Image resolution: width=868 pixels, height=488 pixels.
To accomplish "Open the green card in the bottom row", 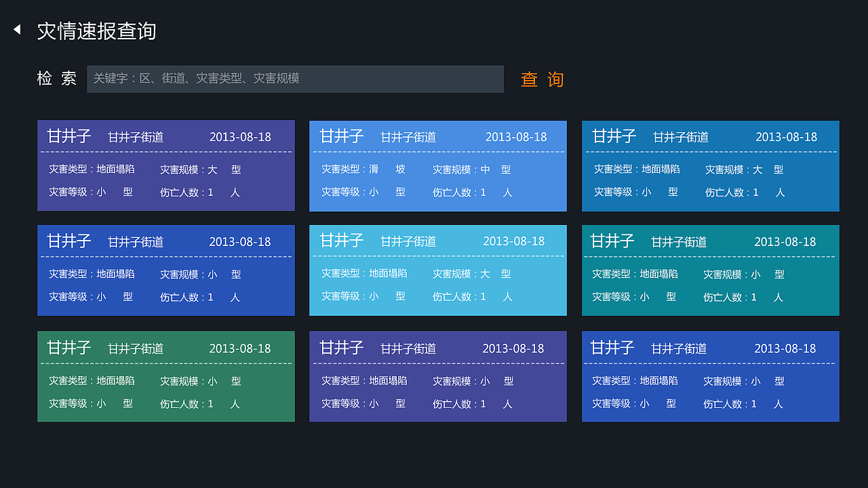I will point(166,376).
